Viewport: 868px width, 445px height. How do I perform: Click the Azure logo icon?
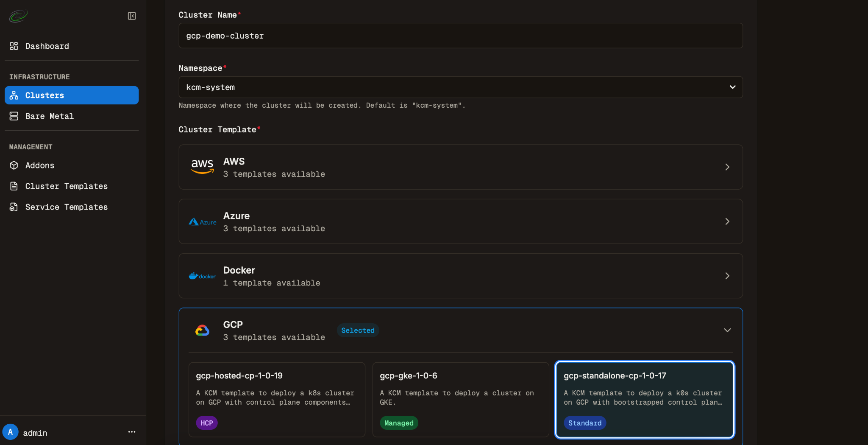[x=202, y=221]
